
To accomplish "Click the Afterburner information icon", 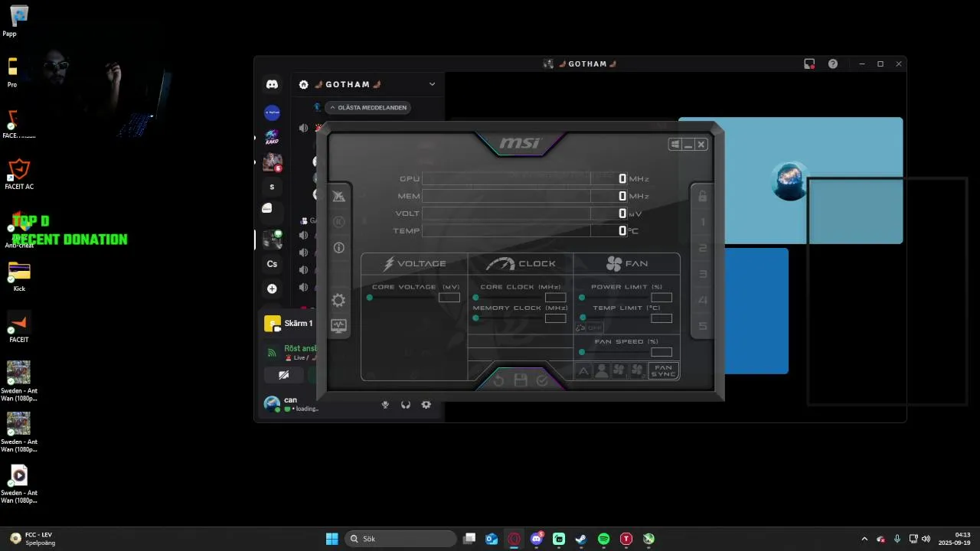I will [x=338, y=247].
